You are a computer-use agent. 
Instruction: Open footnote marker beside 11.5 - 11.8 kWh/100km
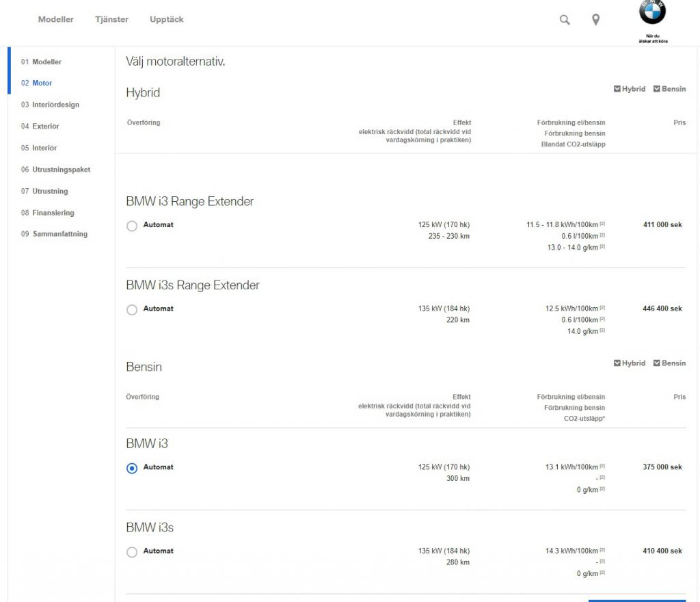tap(602, 224)
